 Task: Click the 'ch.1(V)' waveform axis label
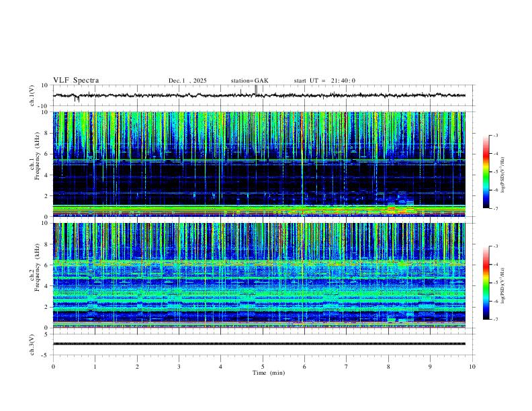pos(32,95)
